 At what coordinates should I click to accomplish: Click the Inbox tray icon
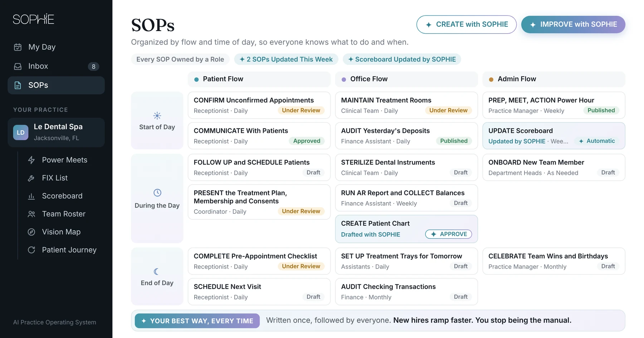pyautogui.click(x=18, y=66)
